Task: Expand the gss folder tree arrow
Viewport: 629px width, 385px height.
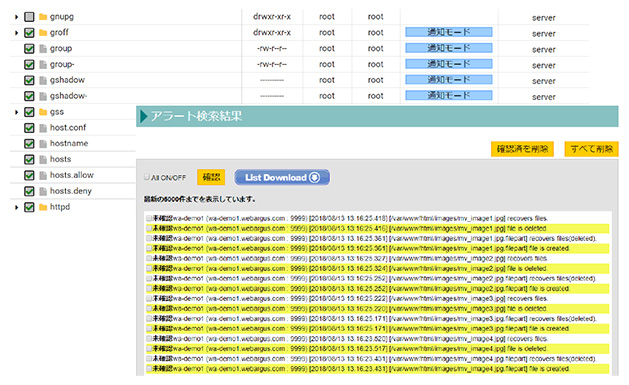Action: coord(16,112)
